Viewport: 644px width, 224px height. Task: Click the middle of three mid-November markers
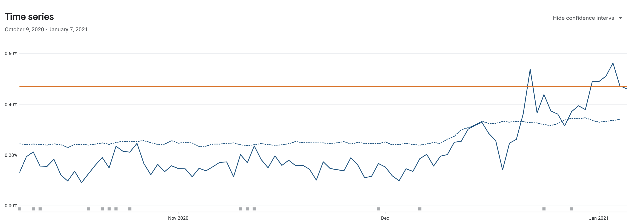pos(247,209)
